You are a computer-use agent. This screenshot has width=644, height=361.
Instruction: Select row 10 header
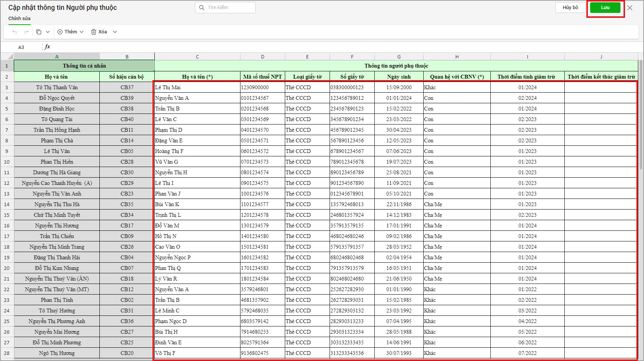click(7, 162)
